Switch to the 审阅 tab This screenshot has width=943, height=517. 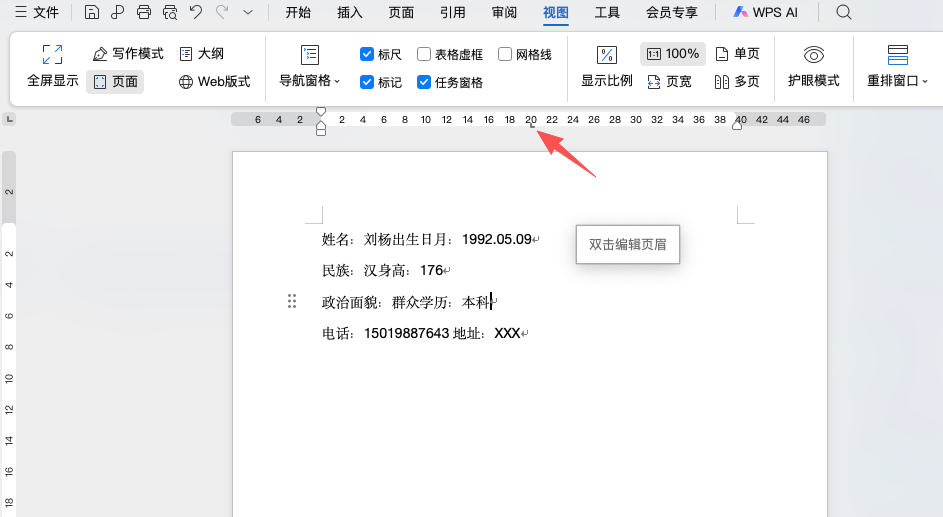coord(504,12)
